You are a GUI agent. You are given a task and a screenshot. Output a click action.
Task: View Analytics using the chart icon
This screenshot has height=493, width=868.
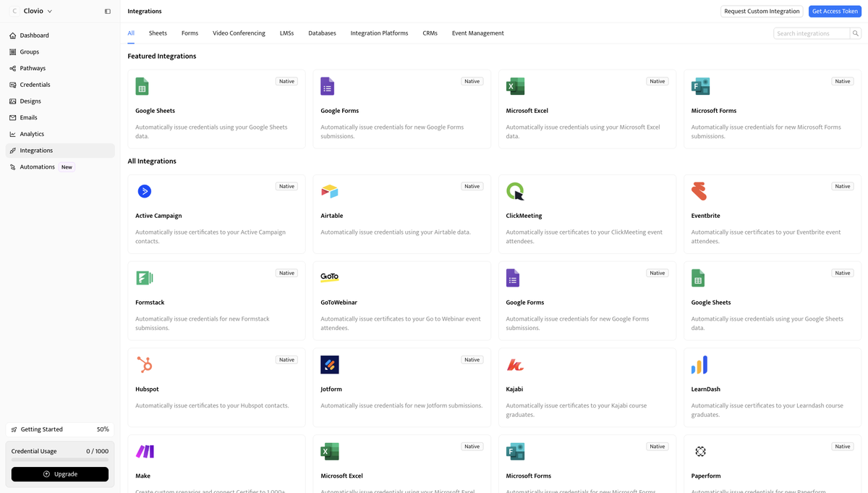[12, 133]
